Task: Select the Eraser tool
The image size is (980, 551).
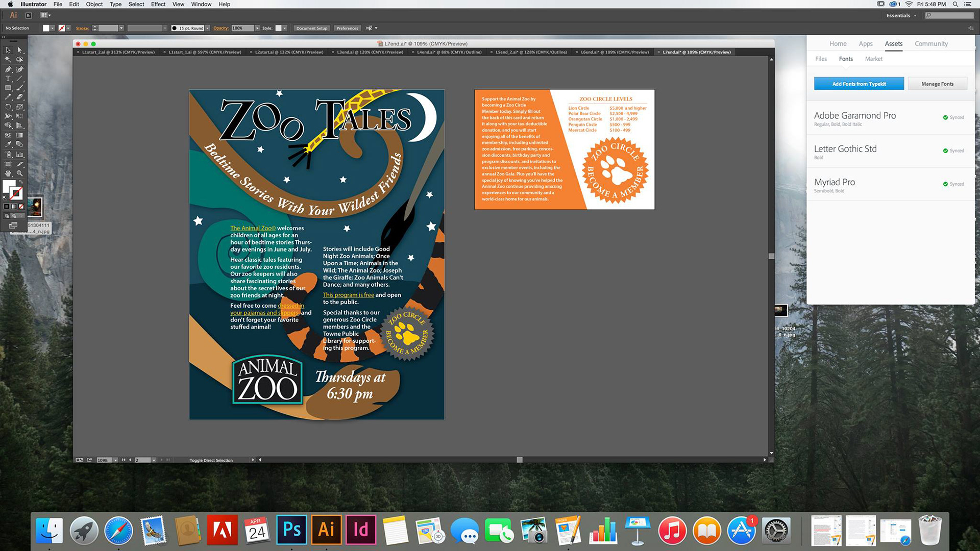Action: tap(19, 96)
